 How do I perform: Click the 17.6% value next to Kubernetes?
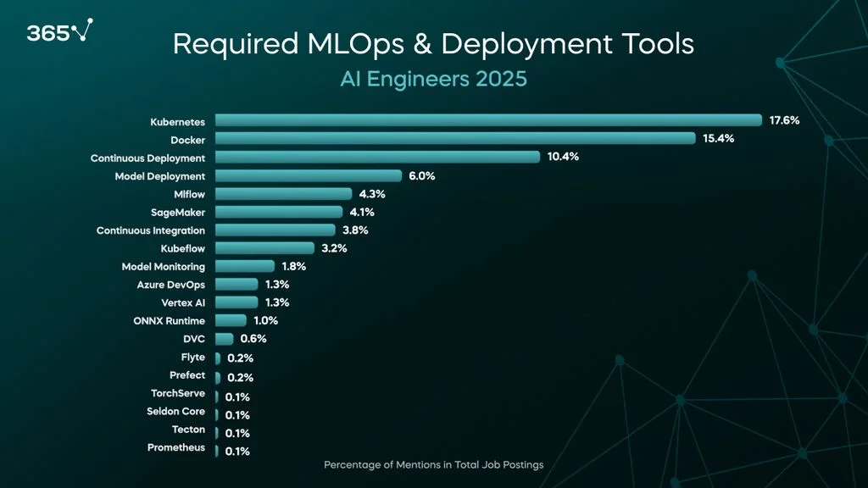784,120
